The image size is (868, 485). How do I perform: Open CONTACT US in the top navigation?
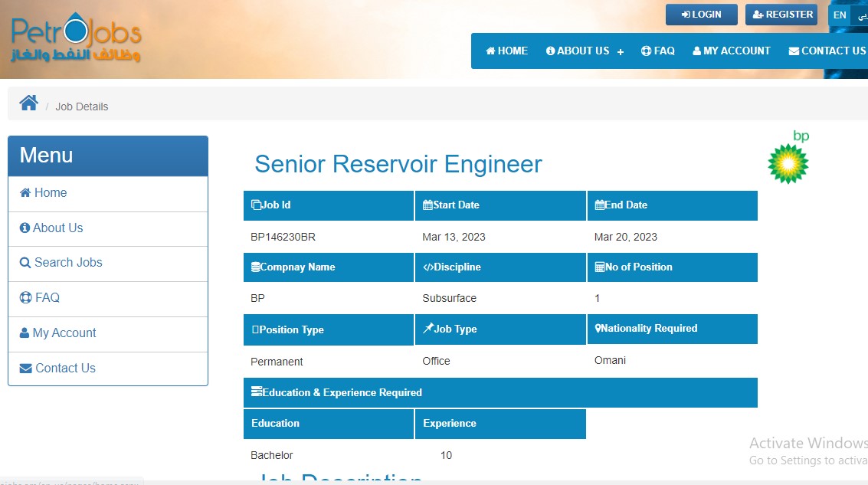click(x=827, y=51)
